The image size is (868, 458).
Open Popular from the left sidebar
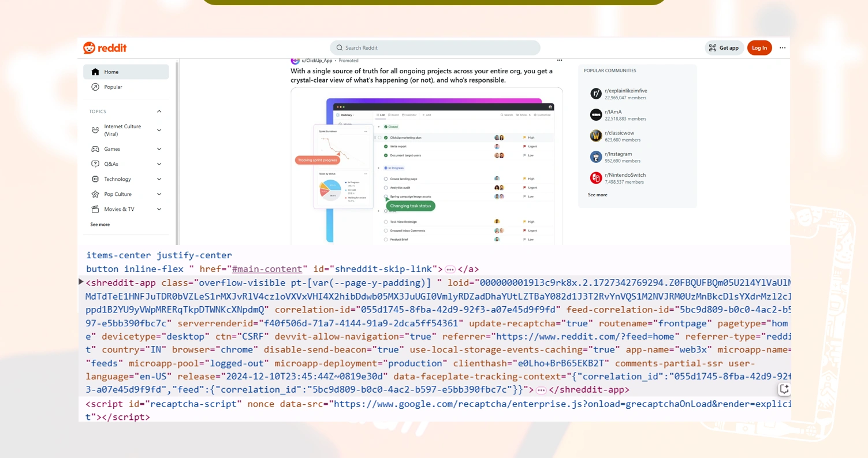coord(113,87)
